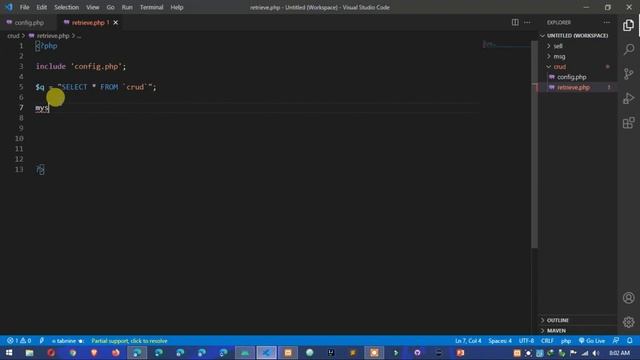The width and height of the screenshot is (640, 360).
Task: Change line ending via CRLF
Action: (x=547, y=341)
